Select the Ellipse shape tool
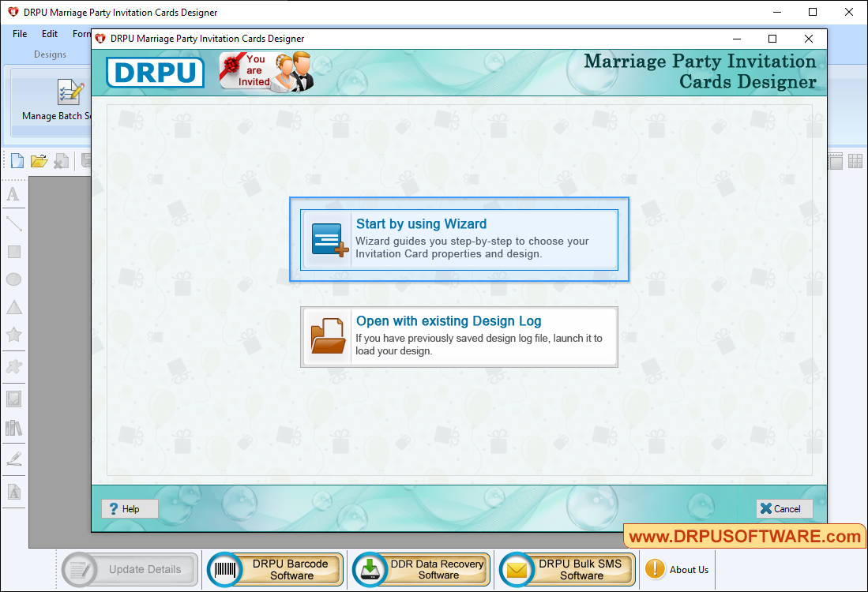The width and height of the screenshot is (868, 592). [x=13, y=279]
